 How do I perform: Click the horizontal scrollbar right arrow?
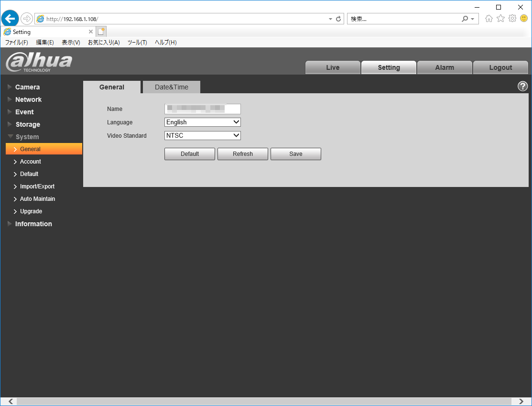click(x=521, y=402)
